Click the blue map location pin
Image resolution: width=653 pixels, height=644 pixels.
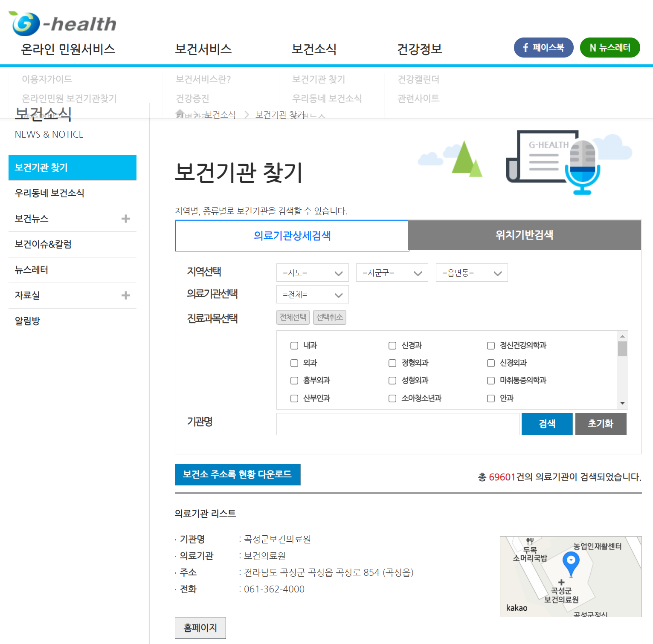coord(571,562)
